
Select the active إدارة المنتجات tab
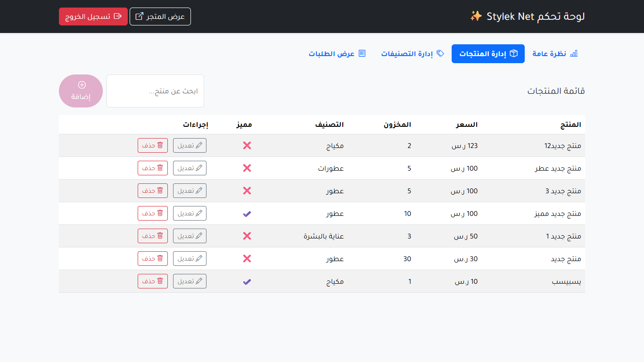(x=488, y=54)
